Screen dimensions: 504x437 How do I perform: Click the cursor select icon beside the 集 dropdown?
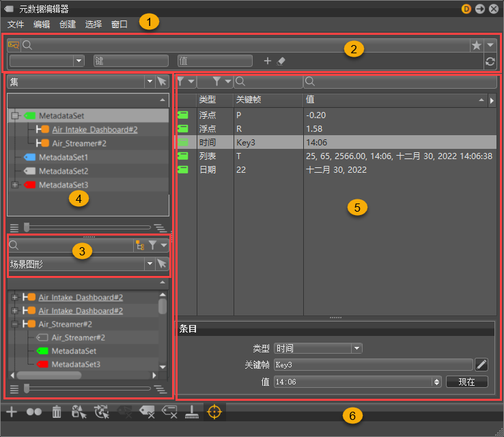point(162,82)
